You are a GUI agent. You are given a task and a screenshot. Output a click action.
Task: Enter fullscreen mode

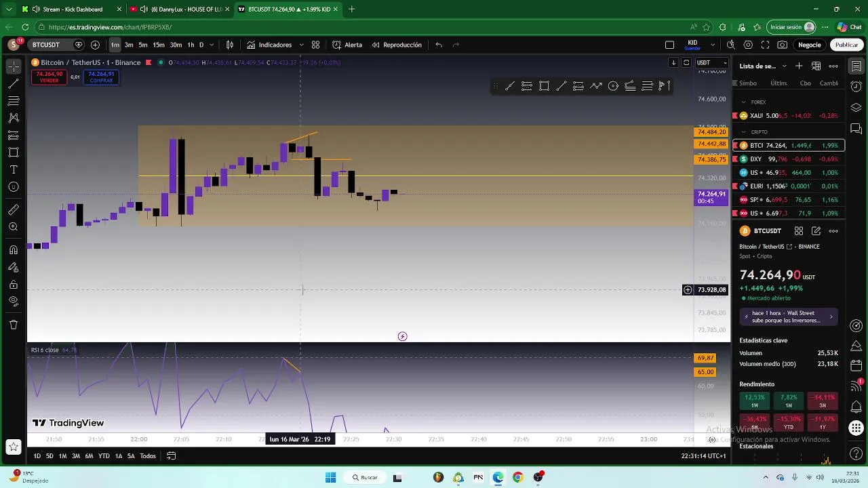pyautogui.click(x=765, y=45)
